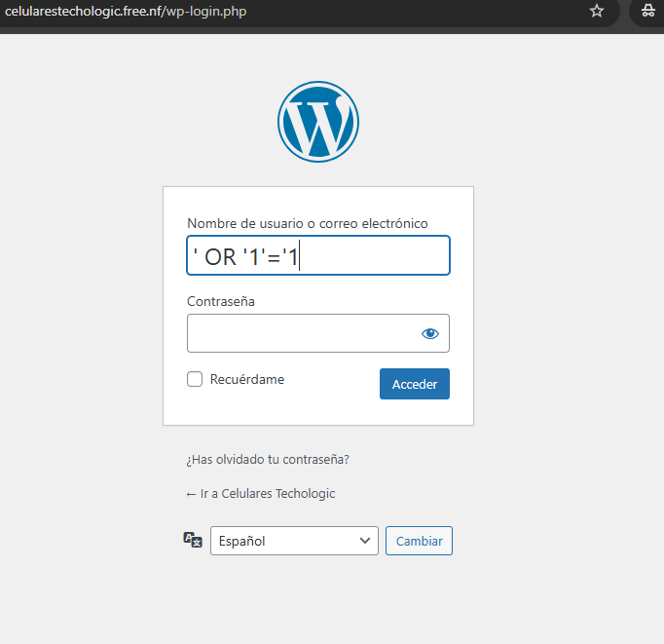Click the Acceder login button
Screen dimensions: 664x644
pos(415,384)
